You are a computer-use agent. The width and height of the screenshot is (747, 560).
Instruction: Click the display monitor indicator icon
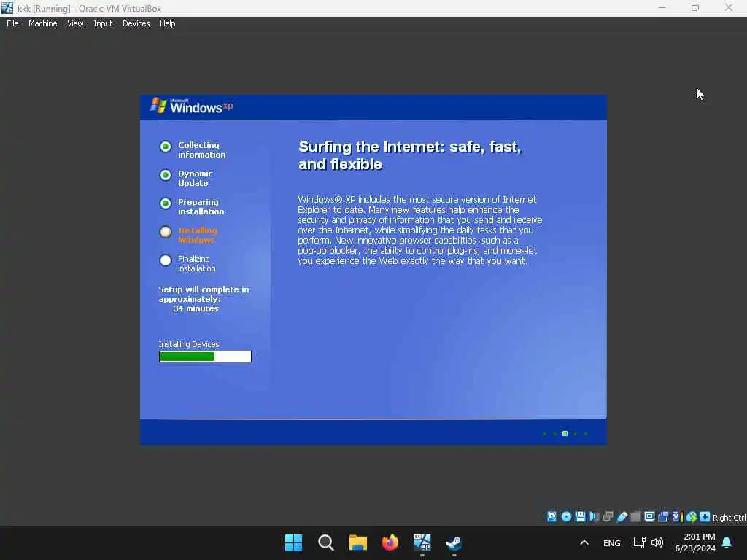649,517
